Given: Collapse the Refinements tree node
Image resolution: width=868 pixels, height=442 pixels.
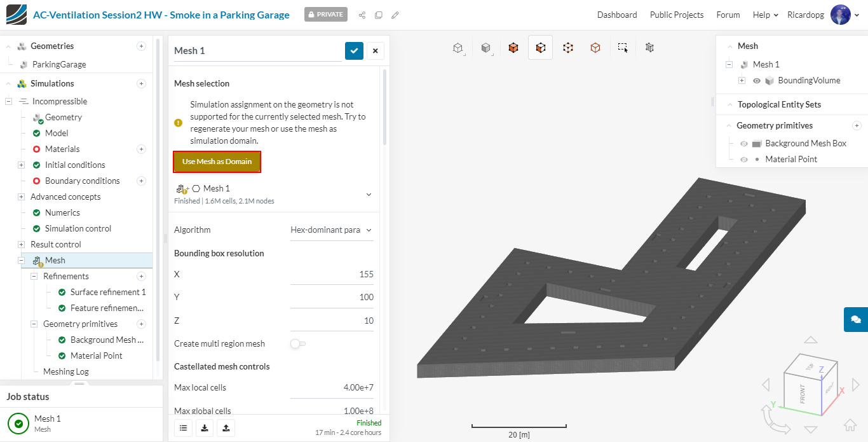Looking at the screenshot, I should [x=34, y=277].
